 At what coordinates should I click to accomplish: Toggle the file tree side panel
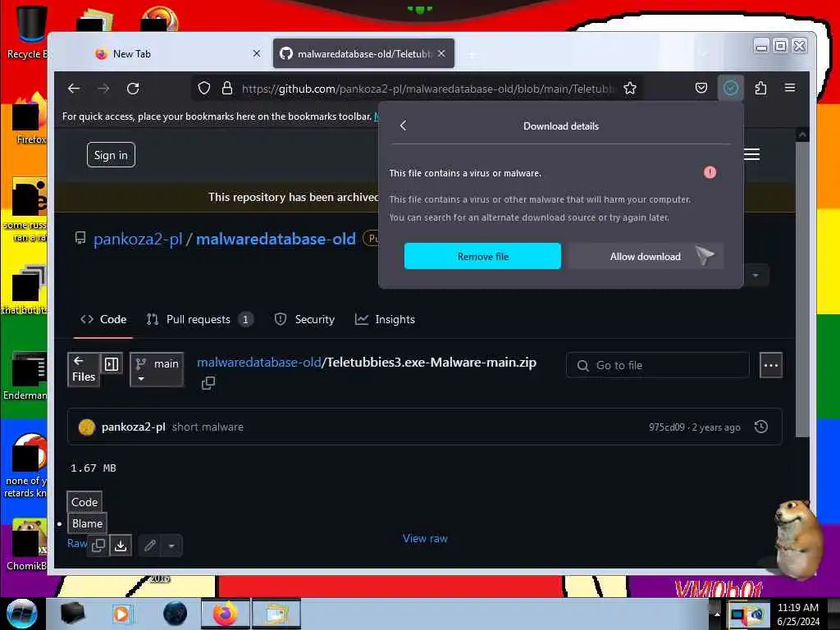point(112,364)
